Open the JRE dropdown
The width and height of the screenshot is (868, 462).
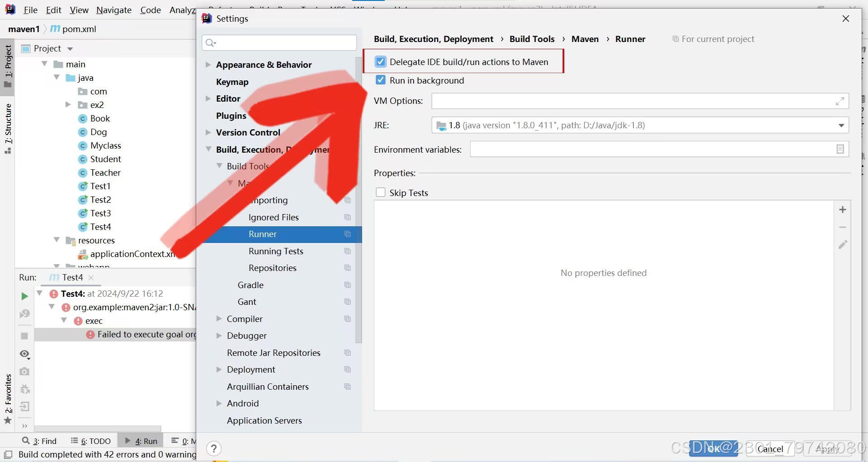pos(841,125)
